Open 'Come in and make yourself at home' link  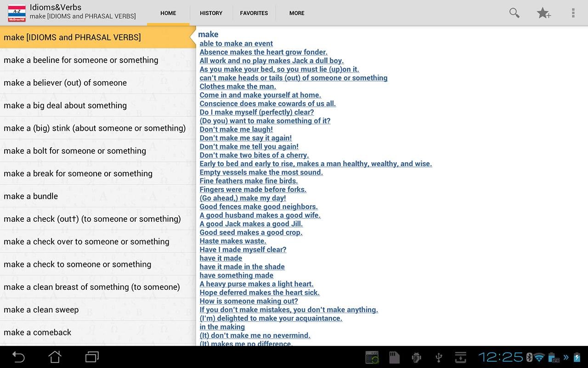(x=260, y=95)
